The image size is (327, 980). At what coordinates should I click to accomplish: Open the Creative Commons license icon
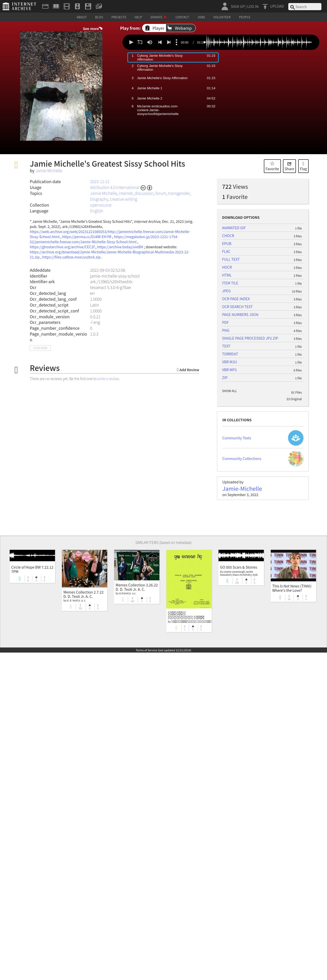pos(143,188)
